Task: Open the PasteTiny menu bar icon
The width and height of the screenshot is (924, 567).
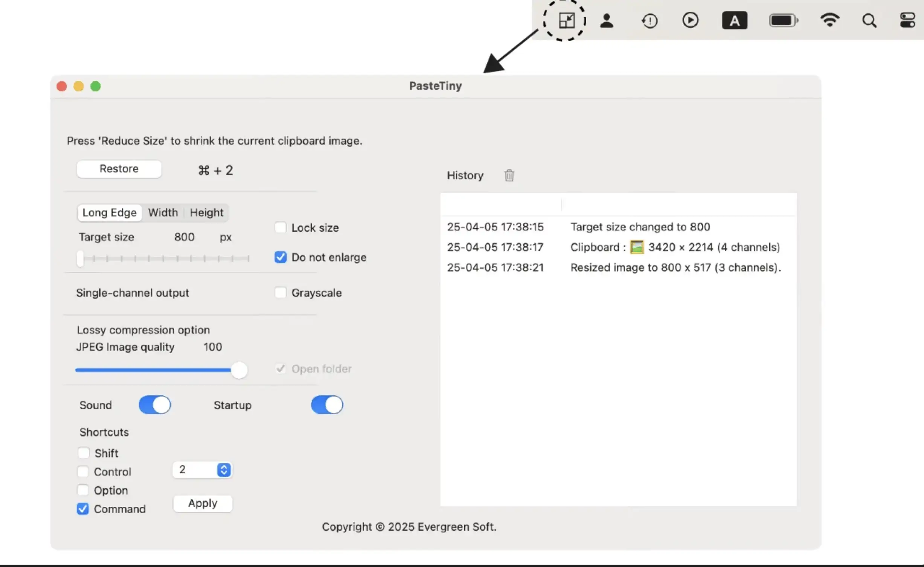Action: pyautogui.click(x=566, y=20)
